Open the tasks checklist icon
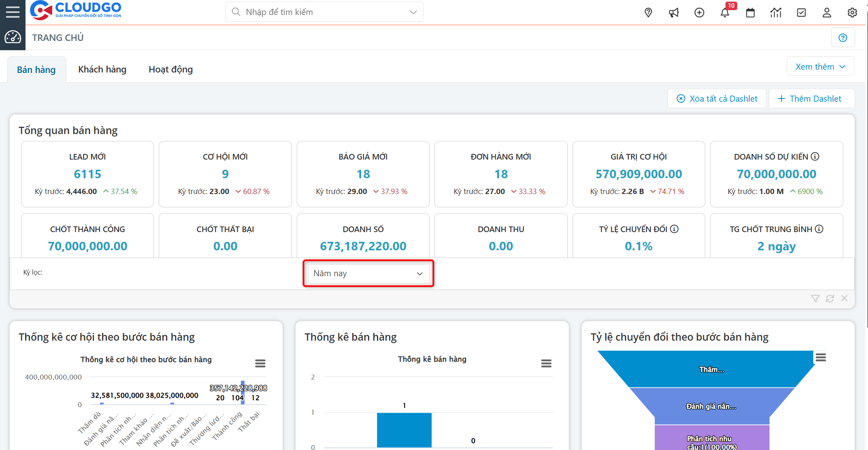 click(x=801, y=13)
